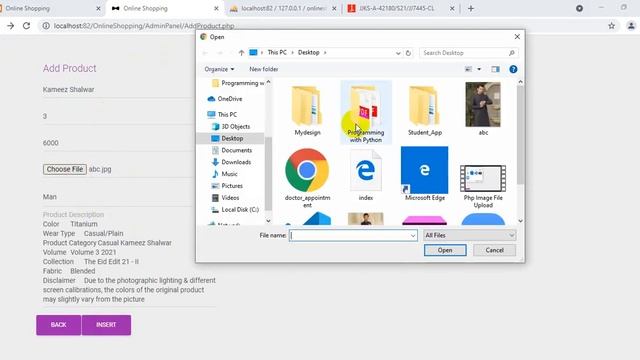This screenshot has width=640, height=360.
Task: Click the INSERT button on the page
Action: click(106, 325)
